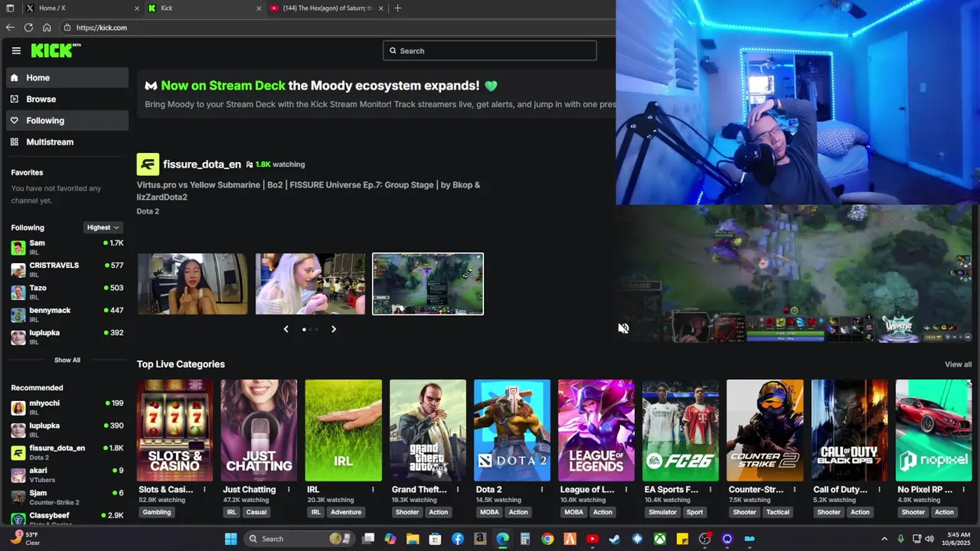The width and height of the screenshot is (980, 551).
Task: Click the Casual tag under Just Chatting
Action: 256,512
